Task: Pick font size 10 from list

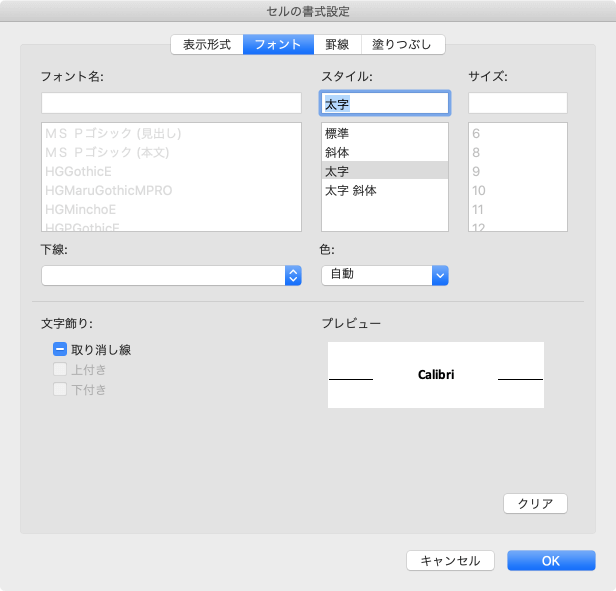Action: pos(479,190)
